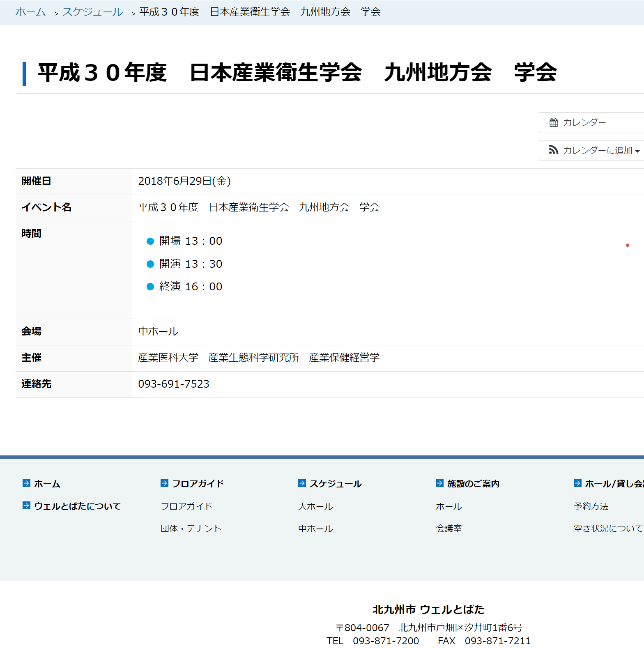Click the dropdown caret on カレンダーに追加
The height and width of the screenshot is (648, 644).
point(637,151)
